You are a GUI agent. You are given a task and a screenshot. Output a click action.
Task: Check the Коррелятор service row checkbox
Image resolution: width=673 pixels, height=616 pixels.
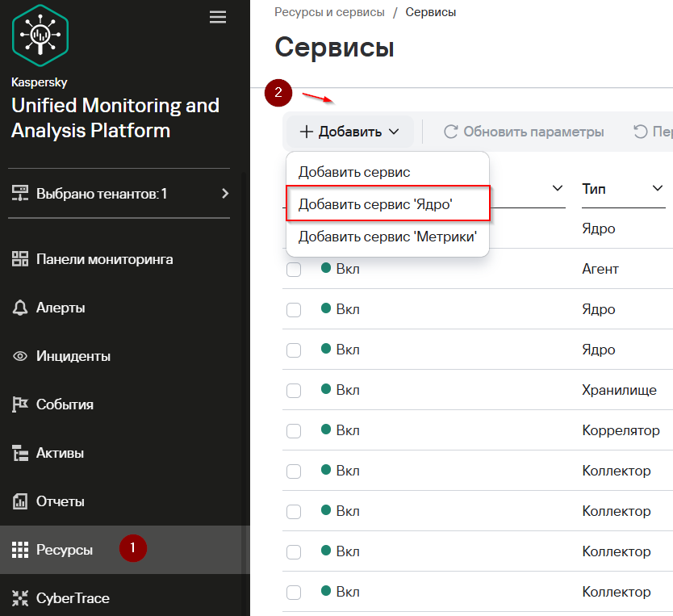294,430
